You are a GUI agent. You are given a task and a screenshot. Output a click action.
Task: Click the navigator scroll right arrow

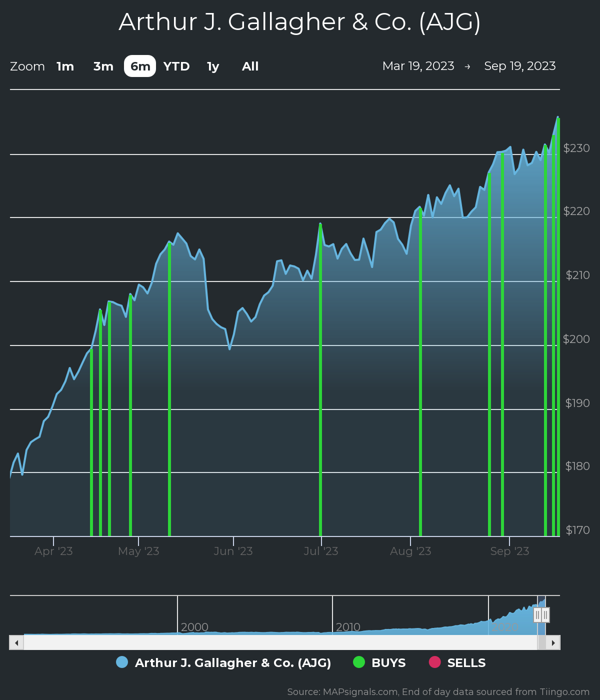553,642
